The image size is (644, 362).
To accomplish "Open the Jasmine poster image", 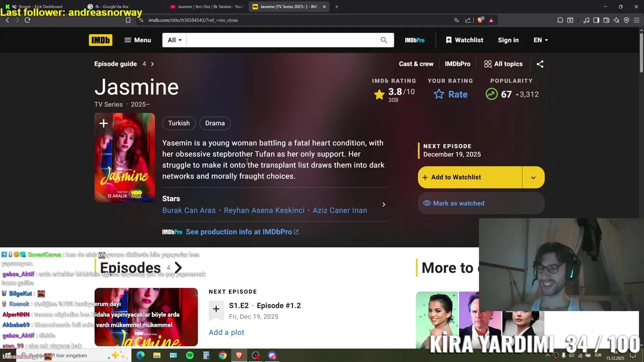I will click(125, 158).
